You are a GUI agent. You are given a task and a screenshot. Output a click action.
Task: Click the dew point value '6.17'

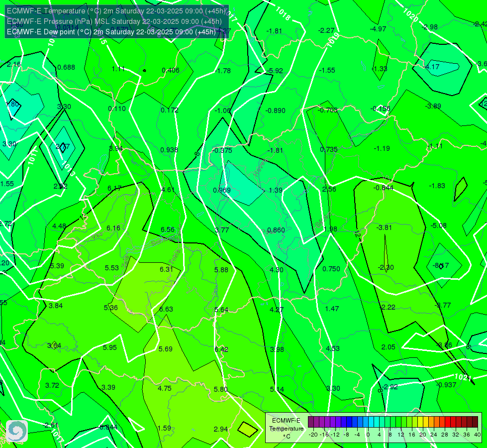(x=114, y=188)
